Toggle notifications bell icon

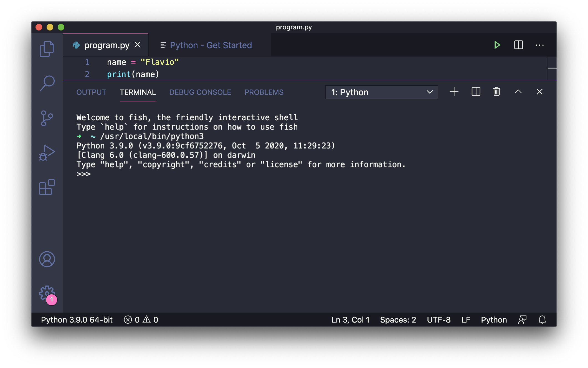542,319
